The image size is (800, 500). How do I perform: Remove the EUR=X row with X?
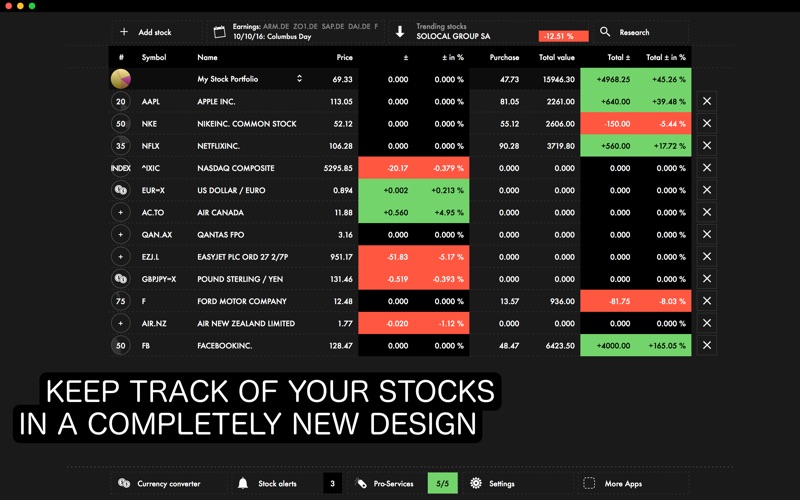click(x=707, y=190)
